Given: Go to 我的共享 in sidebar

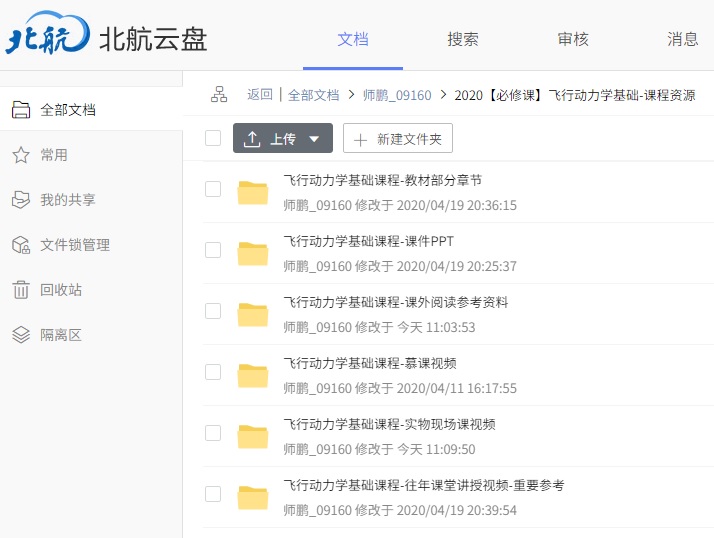Looking at the screenshot, I should (x=67, y=200).
